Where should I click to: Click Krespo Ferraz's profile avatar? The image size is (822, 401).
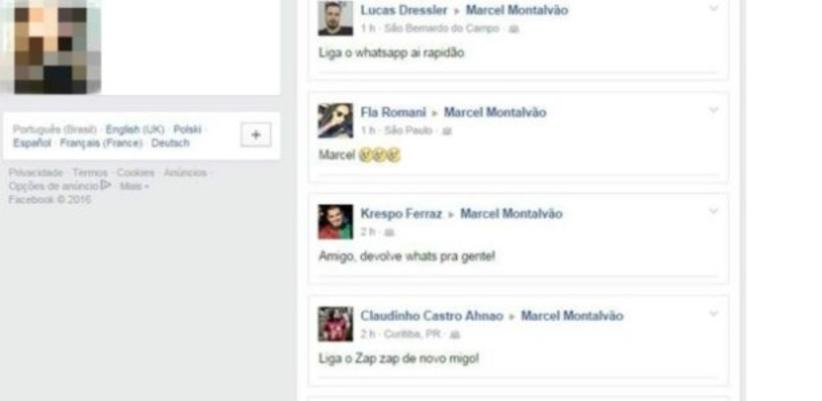click(336, 222)
